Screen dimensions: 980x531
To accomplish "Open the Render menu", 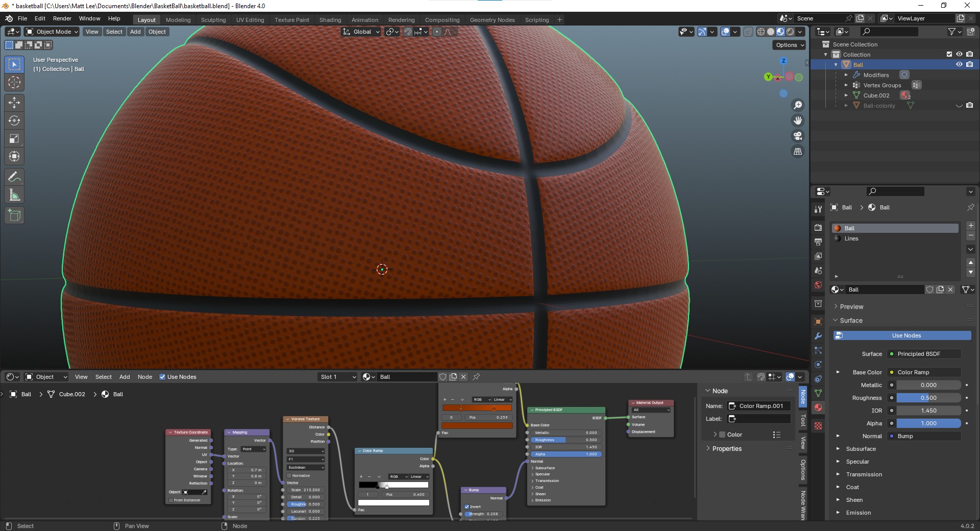I will tap(62, 18).
